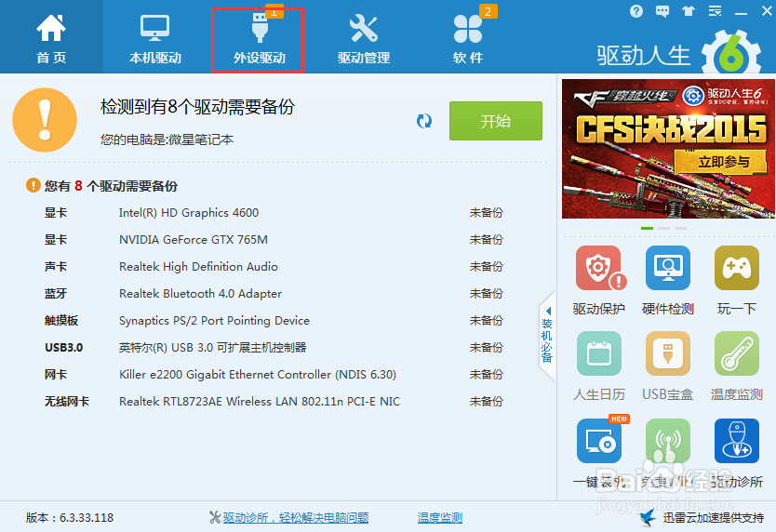This screenshot has width=776, height=532.
Task: Select Realtek High Definition Audio entry
Action: 274,267
